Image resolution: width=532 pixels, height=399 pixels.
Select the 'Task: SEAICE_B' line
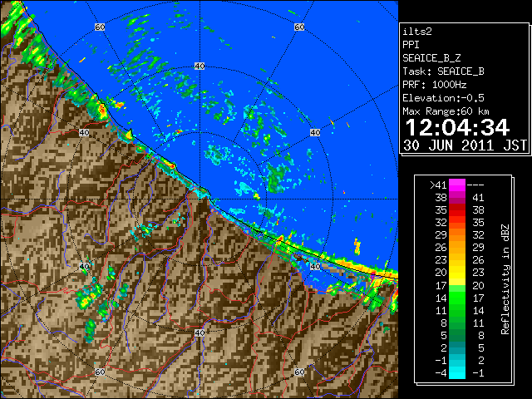pyautogui.click(x=443, y=71)
